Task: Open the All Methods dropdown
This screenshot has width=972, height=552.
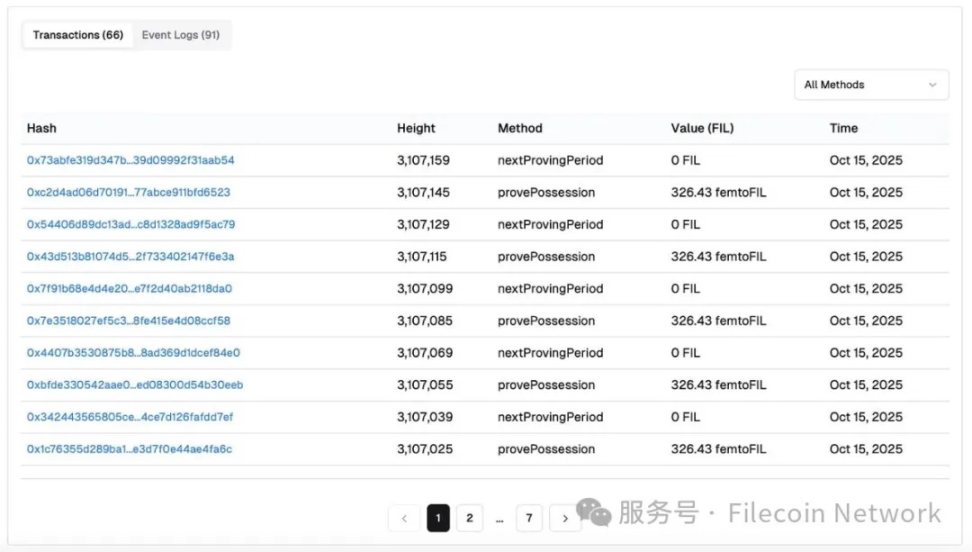Action: (x=871, y=85)
